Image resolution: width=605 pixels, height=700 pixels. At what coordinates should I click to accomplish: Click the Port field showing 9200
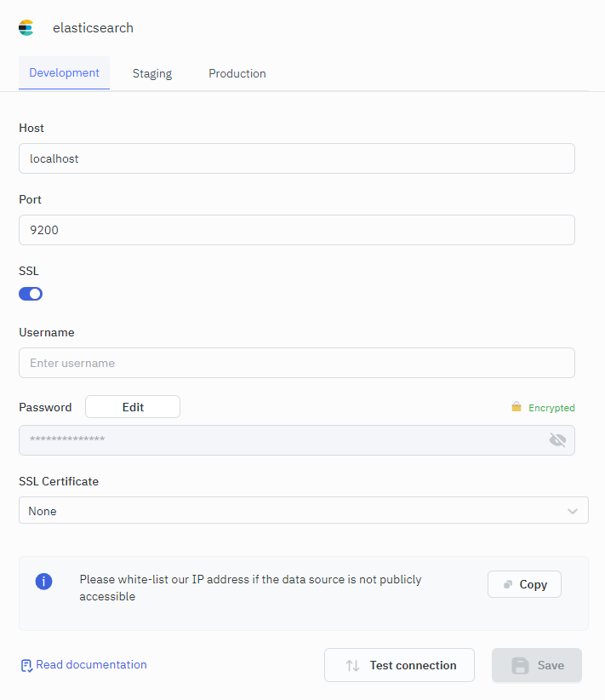pyautogui.click(x=296, y=230)
